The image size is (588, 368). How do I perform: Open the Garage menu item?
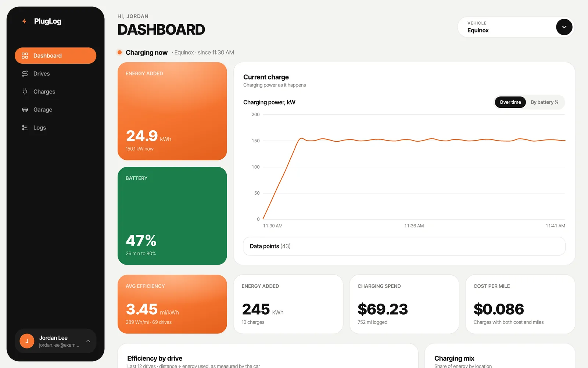coord(55,110)
